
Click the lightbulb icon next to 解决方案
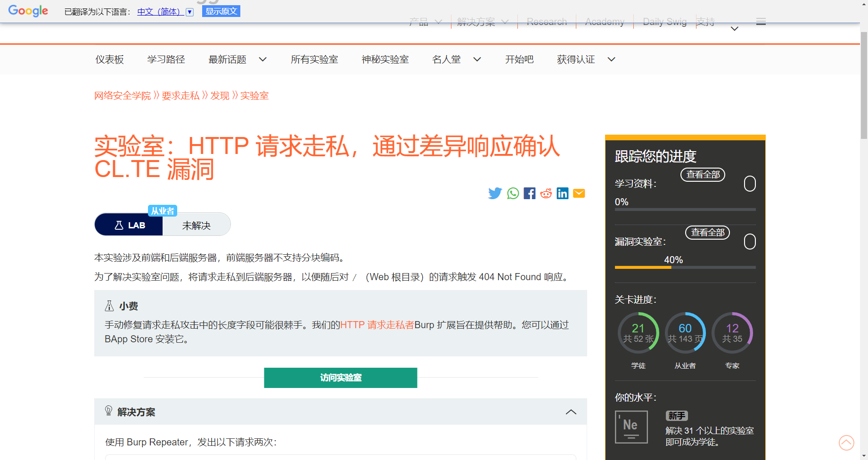(109, 411)
